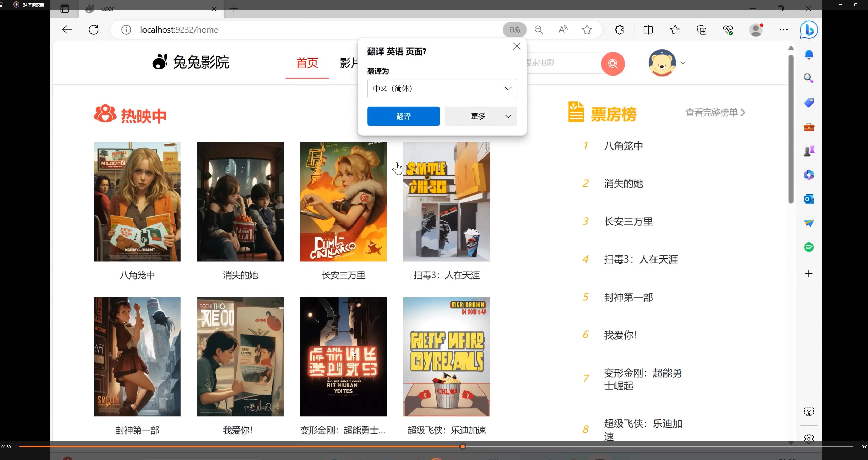
Task: Open the Games chess icon in sidebar
Action: (x=809, y=151)
